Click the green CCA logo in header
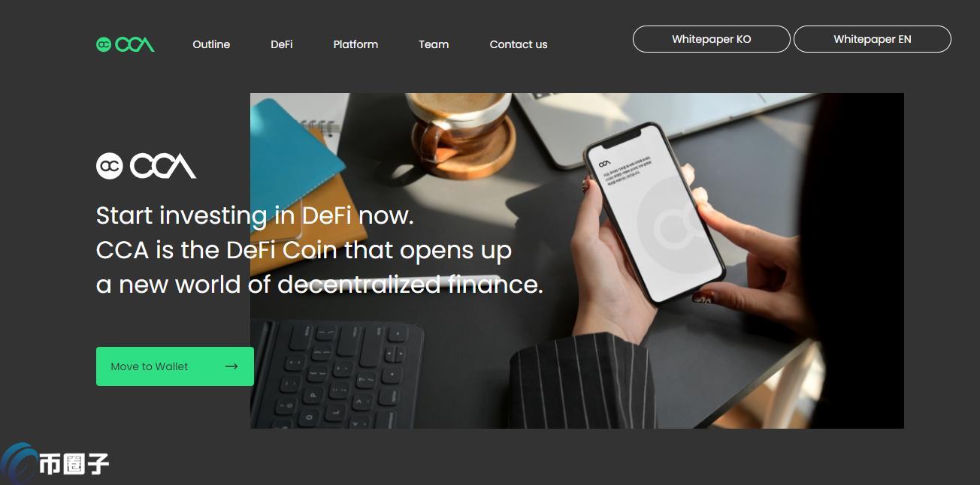 [126, 44]
